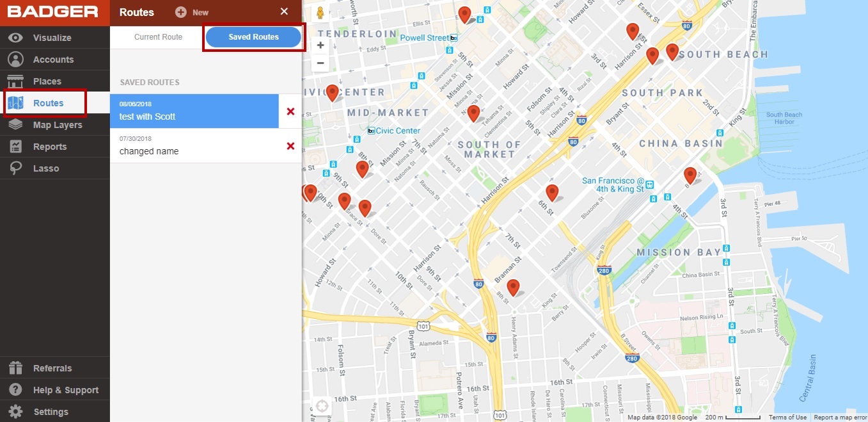Click the red pin in China Basin

[690, 175]
